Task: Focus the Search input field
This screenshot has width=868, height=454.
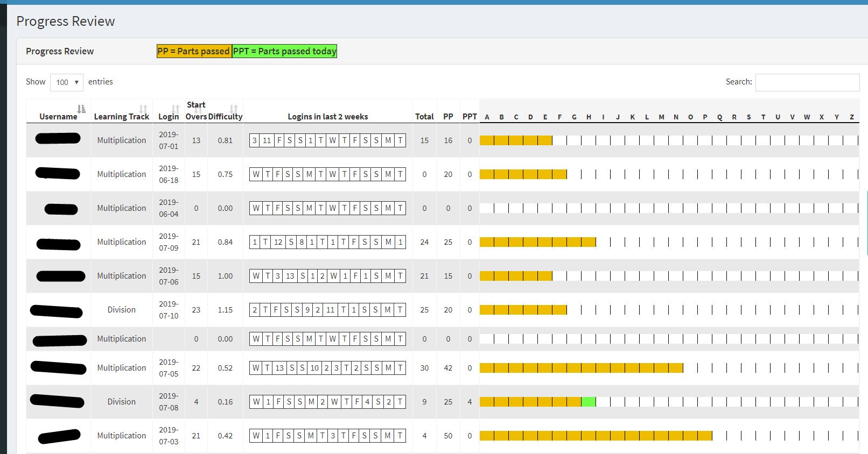Action: point(807,82)
